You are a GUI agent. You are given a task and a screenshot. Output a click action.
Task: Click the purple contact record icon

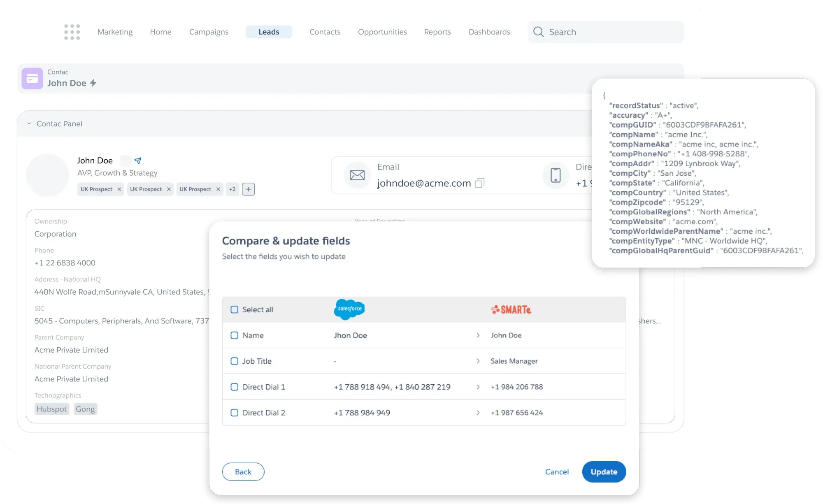tap(32, 78)
